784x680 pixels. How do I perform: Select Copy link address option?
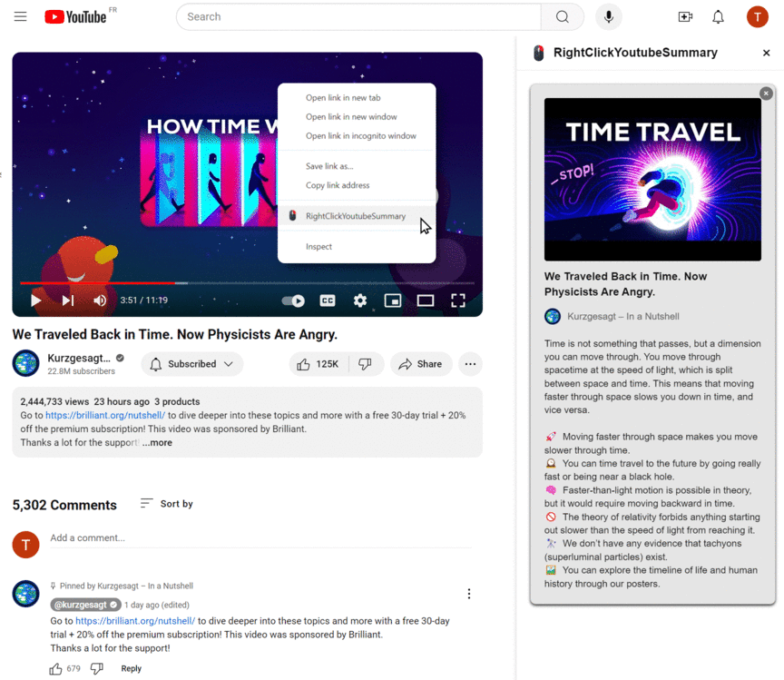(x=357, y=185)
